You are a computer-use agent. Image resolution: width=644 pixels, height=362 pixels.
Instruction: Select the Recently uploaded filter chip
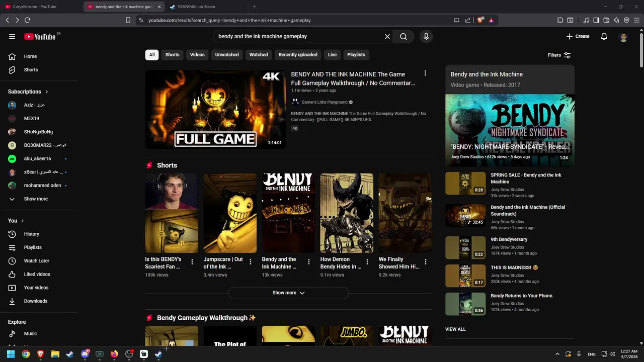[298, 55]
